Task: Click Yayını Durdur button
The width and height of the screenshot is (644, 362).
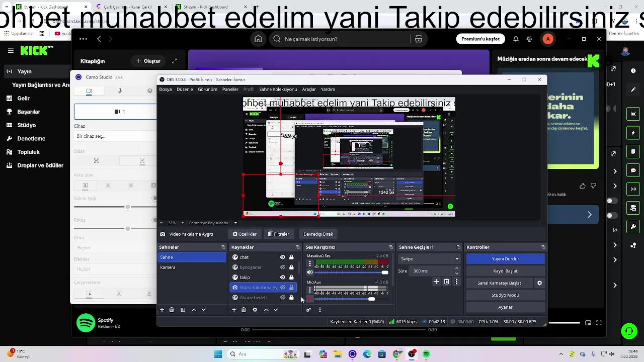Action: coord(505,259)
